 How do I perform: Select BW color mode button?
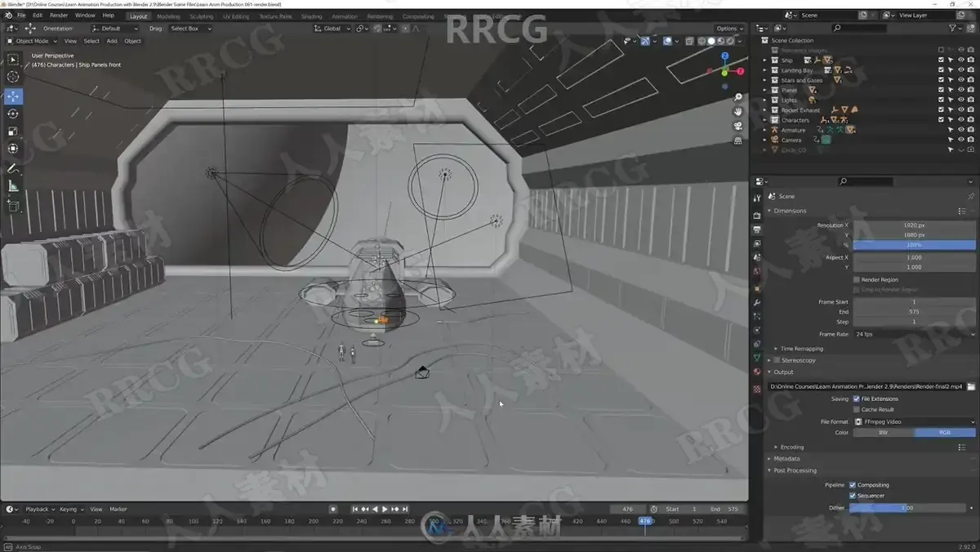(884, 433)
